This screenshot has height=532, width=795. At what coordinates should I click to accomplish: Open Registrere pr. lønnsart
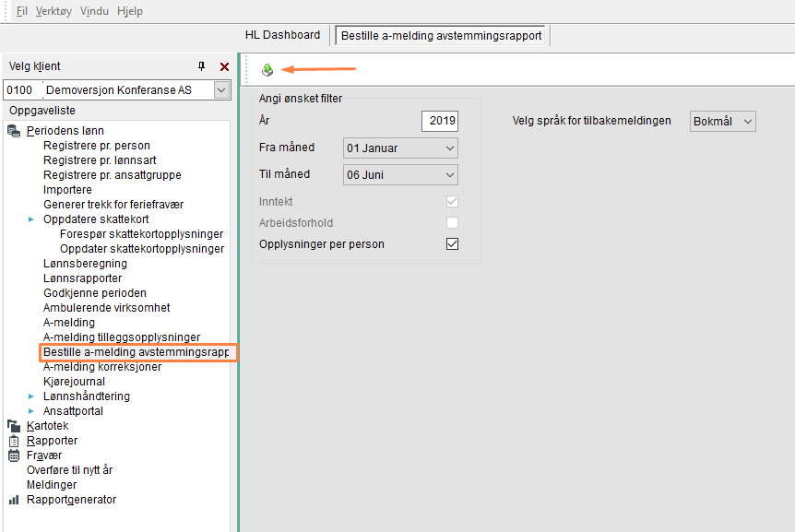[x=100, y=160]
